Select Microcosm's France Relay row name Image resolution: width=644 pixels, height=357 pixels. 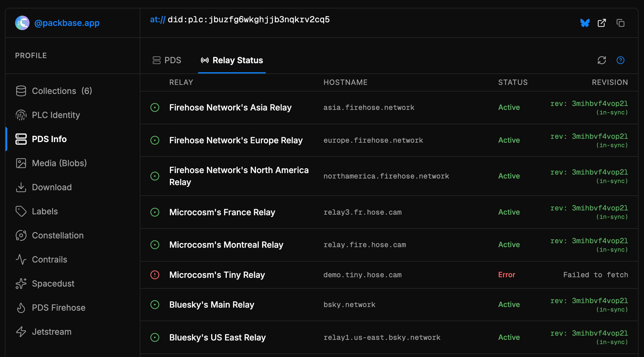tap(222, 212)
